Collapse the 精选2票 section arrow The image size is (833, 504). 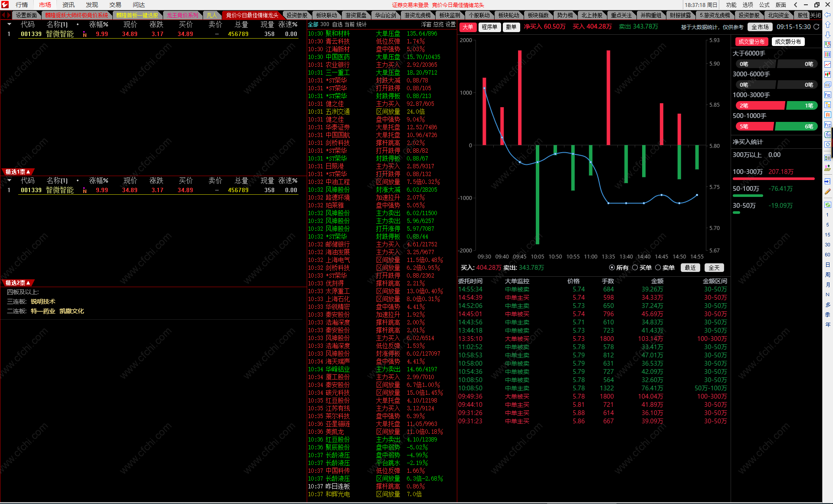click(29, 283)
